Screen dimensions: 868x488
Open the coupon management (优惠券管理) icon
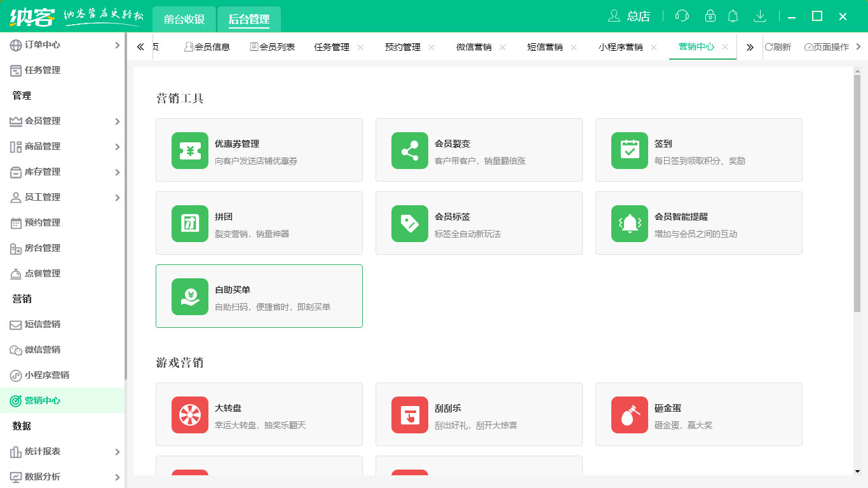tap(190, 151)
